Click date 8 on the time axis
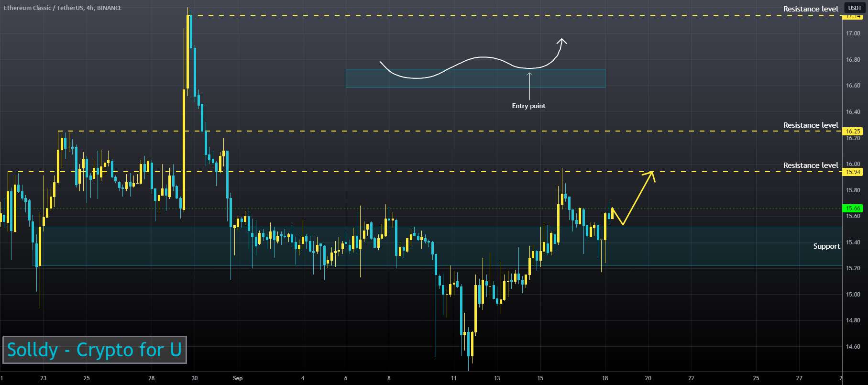The height and width of the screenshot is (385, 868). [389, 378]
